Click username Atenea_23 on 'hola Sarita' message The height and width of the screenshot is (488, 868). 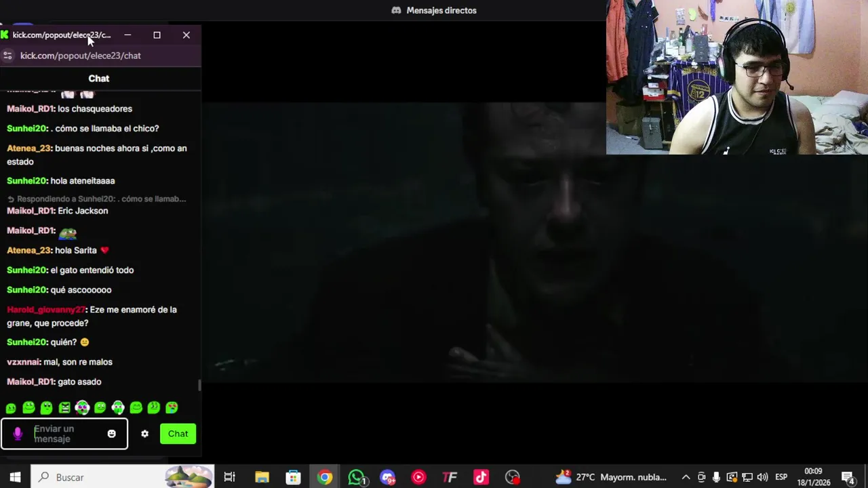[29, 250]
